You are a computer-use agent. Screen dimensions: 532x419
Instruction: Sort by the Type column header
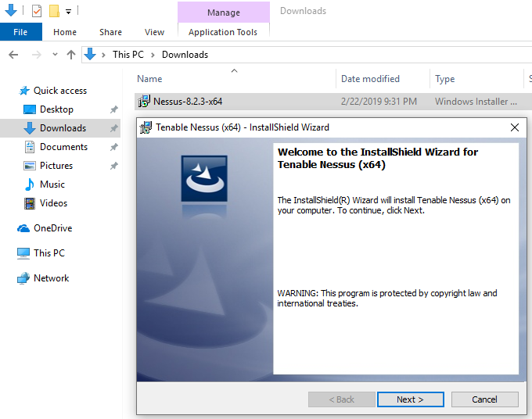tap(445, 79)
